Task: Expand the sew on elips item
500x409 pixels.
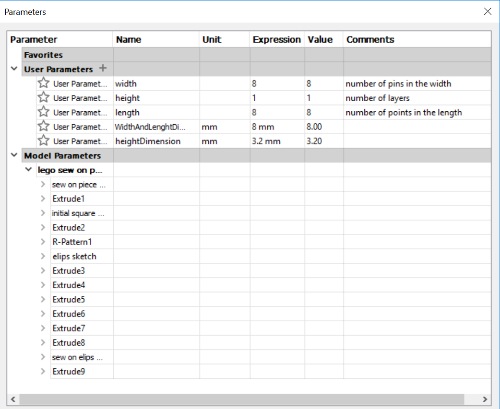Action: pos(43,357)
